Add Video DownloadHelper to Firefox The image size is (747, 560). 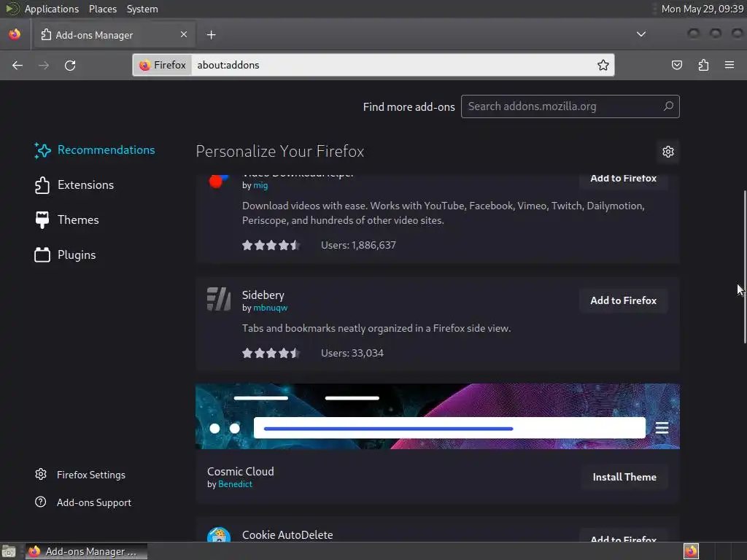(623, 179)
